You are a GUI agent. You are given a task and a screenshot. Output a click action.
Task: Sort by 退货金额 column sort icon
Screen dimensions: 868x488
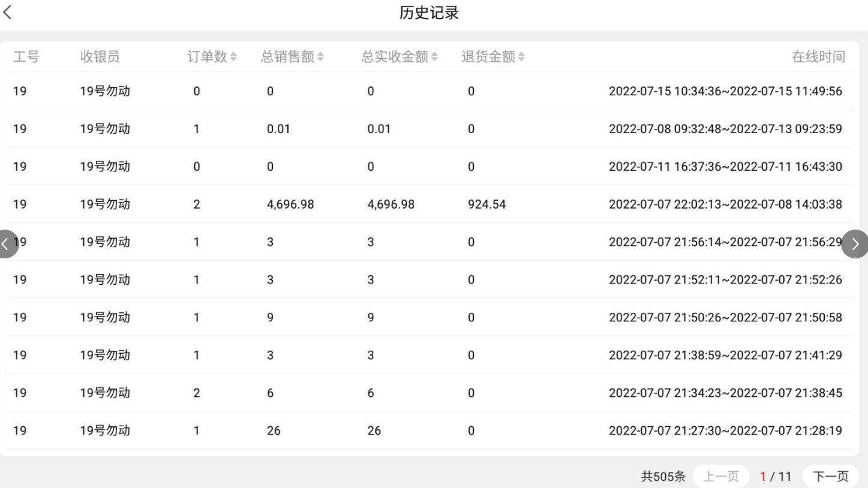click(521, 57)
